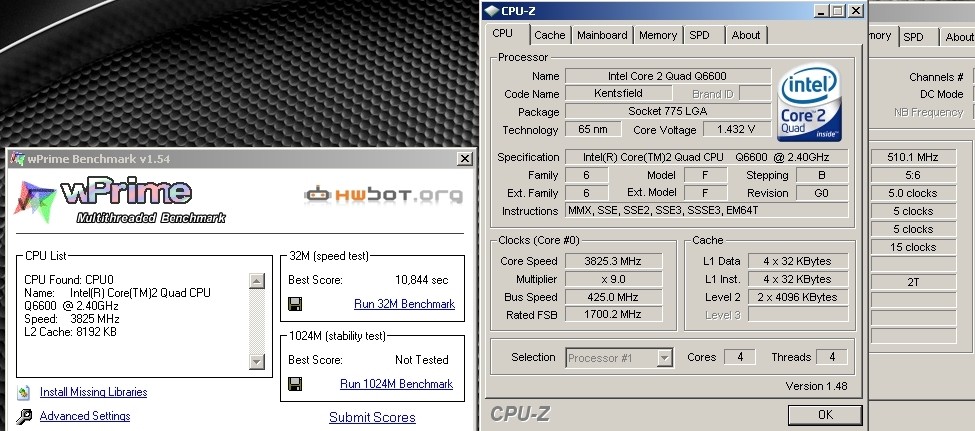The height and width of the screenshot is (431, 975).
Task: Click the Package field Socket 775 LGA
Action: (x=667, y=111)
